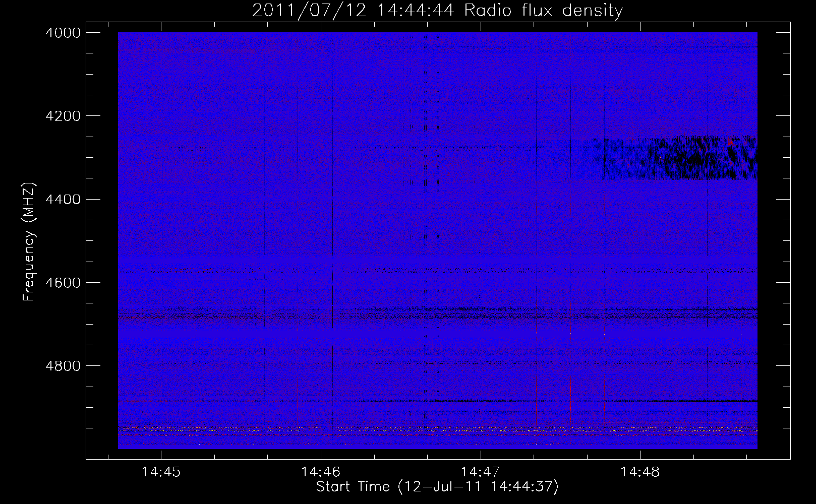Click the 14:47 time tick label
This screenshot has width=816, height=504.
coord(481,472)
